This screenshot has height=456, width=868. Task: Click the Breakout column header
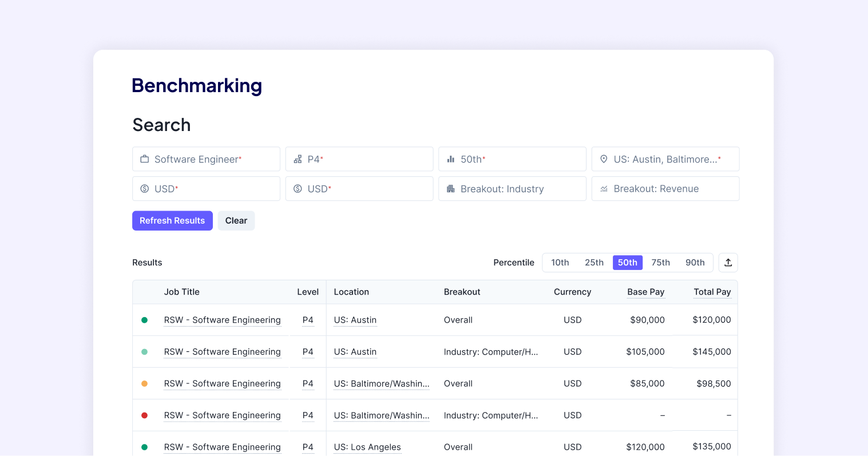(x=462, y=292)
